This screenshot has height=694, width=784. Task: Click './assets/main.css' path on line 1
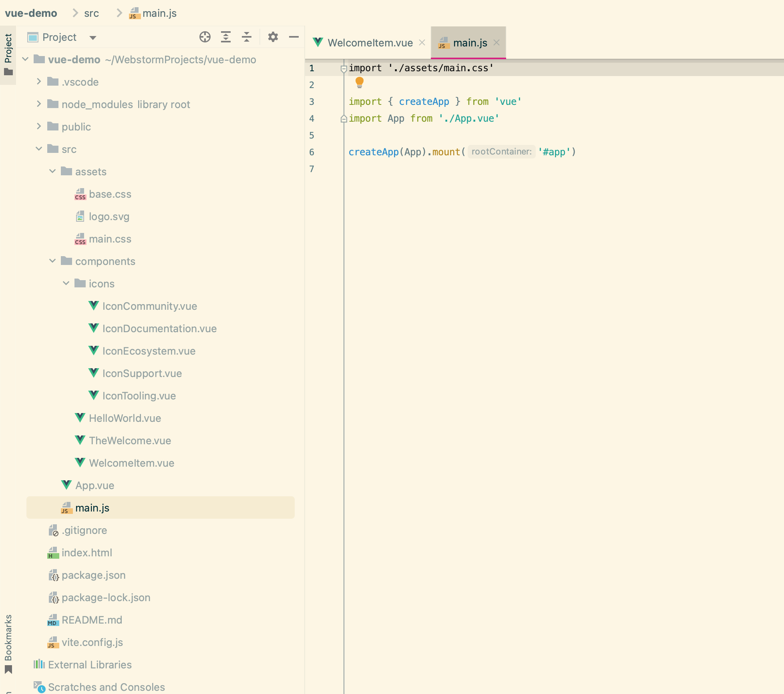tap(440, 68)
